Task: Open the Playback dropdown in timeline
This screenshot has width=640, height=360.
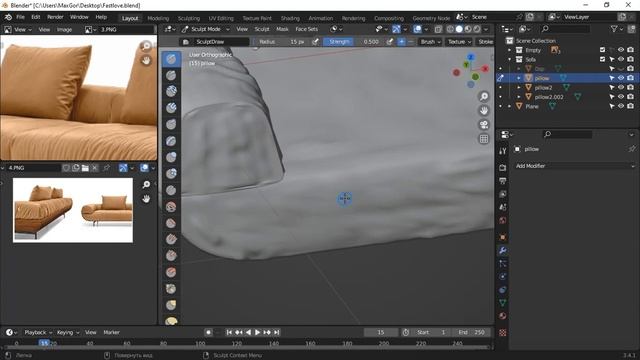Action: (x=38, y=332)
